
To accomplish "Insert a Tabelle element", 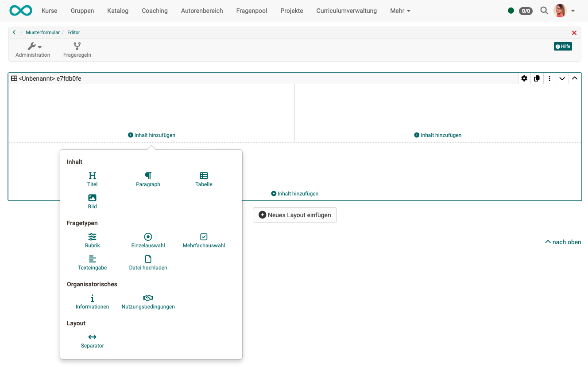I will click(204, 179).
